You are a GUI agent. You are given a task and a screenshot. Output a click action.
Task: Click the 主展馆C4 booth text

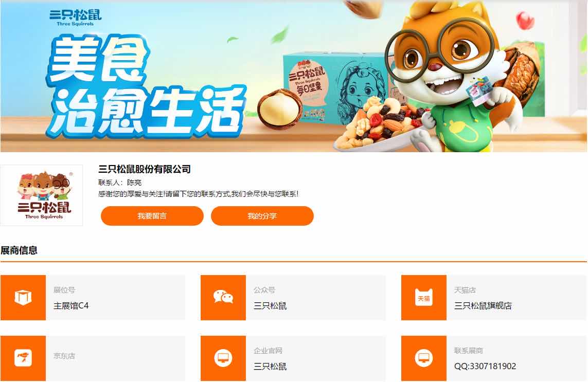(71, 306)
